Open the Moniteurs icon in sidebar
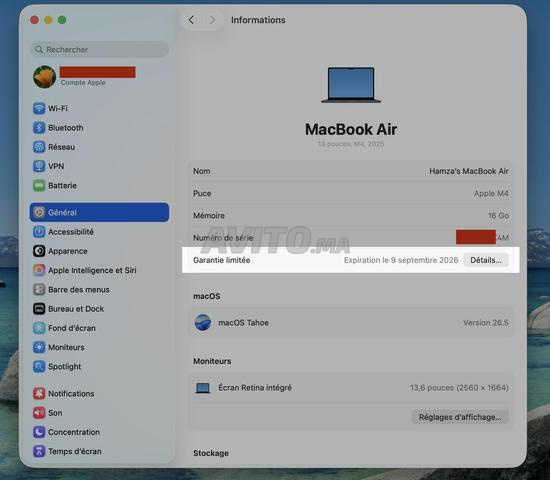This screenshot has width=550, height=480. coord(39,347)
